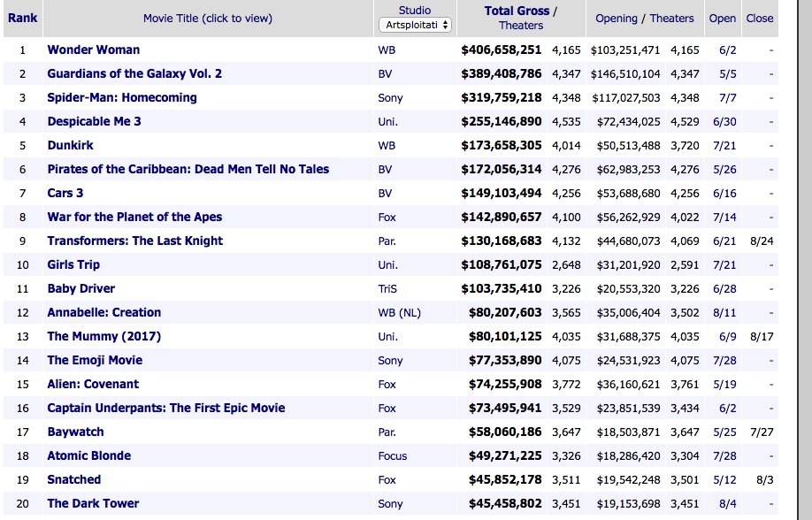Open the Baby Driver movie link
This screenshot has width=812, height=520.
pyautogui.click(x=81, y=288)
